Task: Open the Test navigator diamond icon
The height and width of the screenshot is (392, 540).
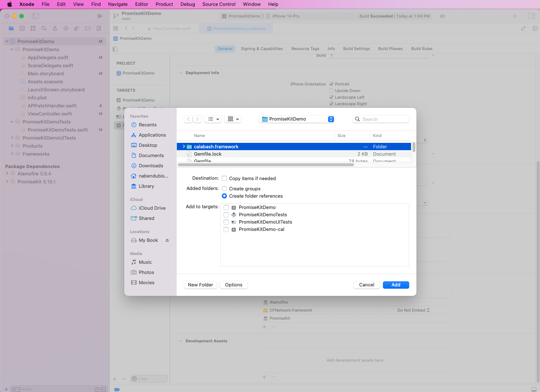Action: point(66,28)
